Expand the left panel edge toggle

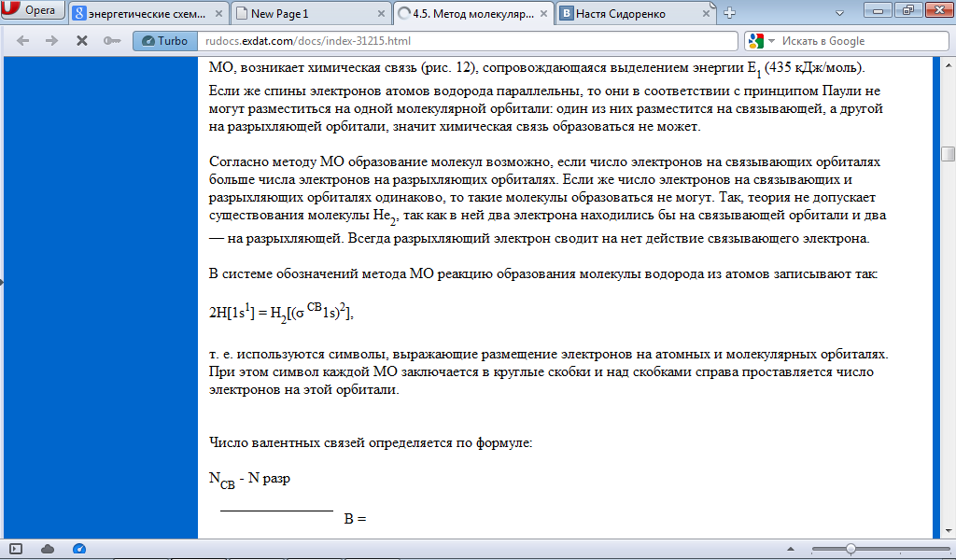pos(2,282)
